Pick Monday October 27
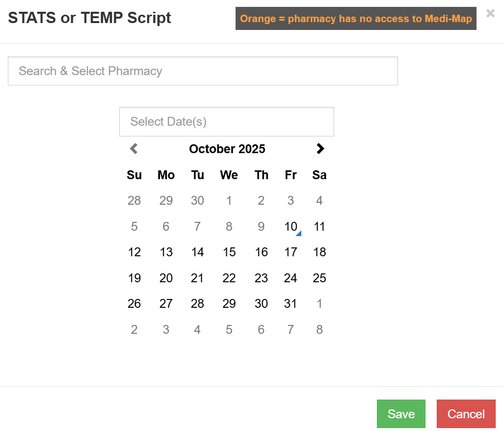The image size is (504, 431). click(166, 304)
